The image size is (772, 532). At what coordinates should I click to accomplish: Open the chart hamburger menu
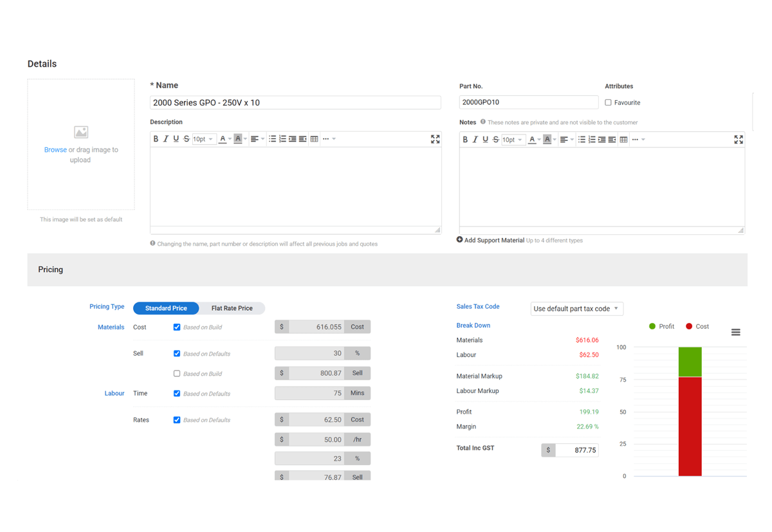click(x=736, y=332)
